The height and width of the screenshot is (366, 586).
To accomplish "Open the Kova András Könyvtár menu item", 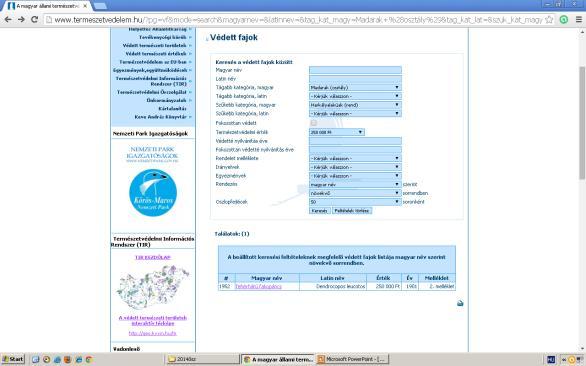I will pos(160,117).
